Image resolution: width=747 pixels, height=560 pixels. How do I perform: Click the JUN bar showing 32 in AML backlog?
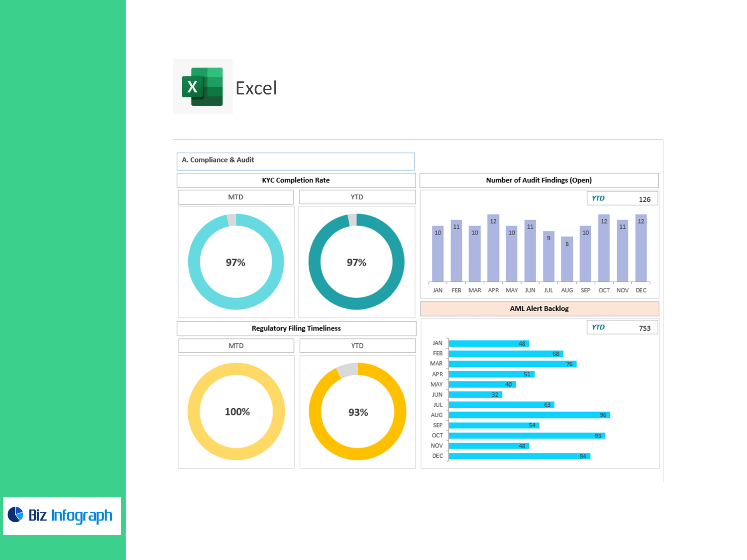(475, 394)
